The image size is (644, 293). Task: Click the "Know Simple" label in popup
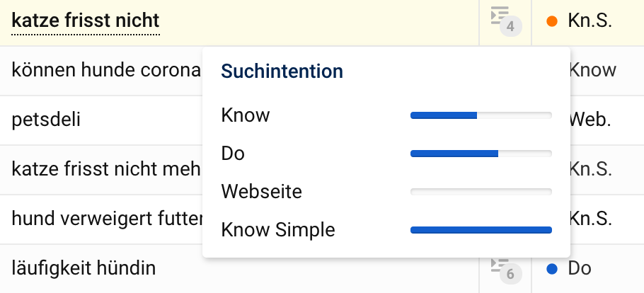tap(278, 230)
